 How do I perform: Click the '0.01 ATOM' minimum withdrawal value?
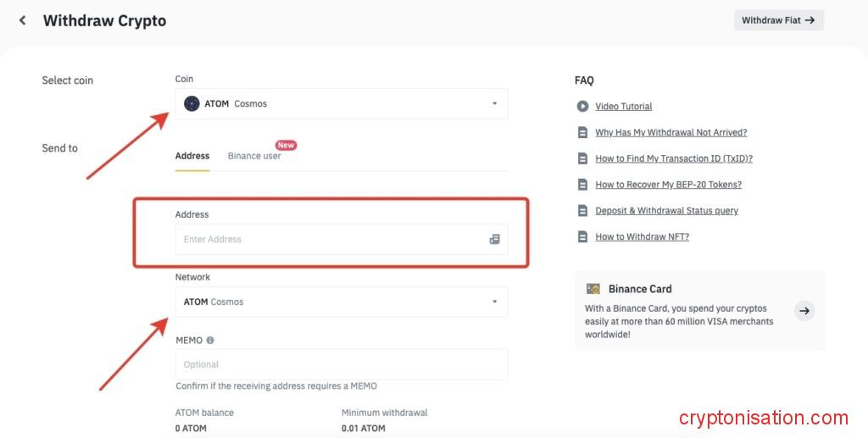click(363, 428)
